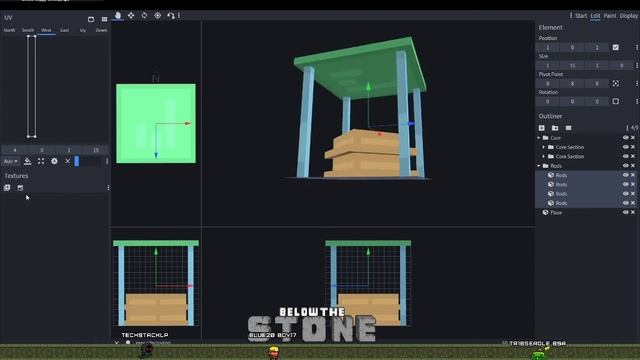640x360 pixels.
Task: Click the first Pivot Point field showing 8
Action: click(548, 83)
